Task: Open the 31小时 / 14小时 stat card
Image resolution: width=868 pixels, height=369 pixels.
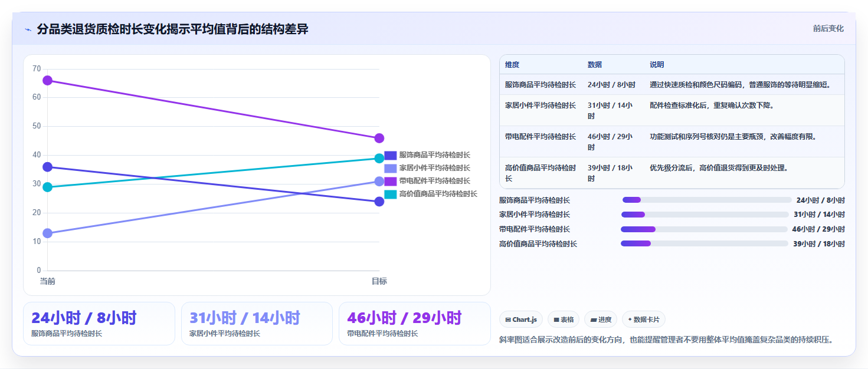Action: click(x=257, y=324)
